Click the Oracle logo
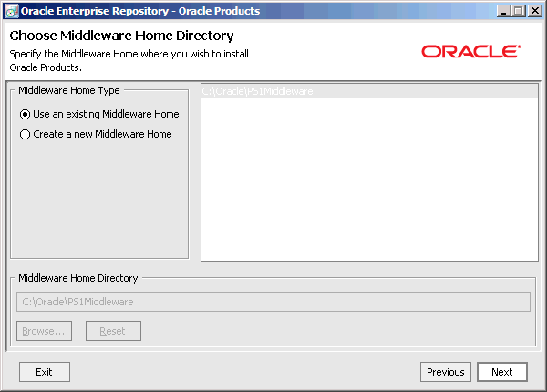This screenshot has width=547, height=392. point(471,51)
